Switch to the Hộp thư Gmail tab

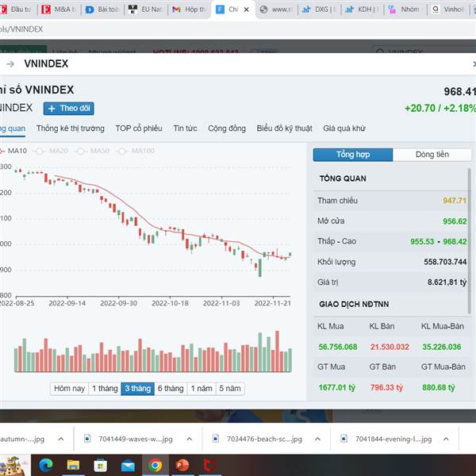[189, 10]
